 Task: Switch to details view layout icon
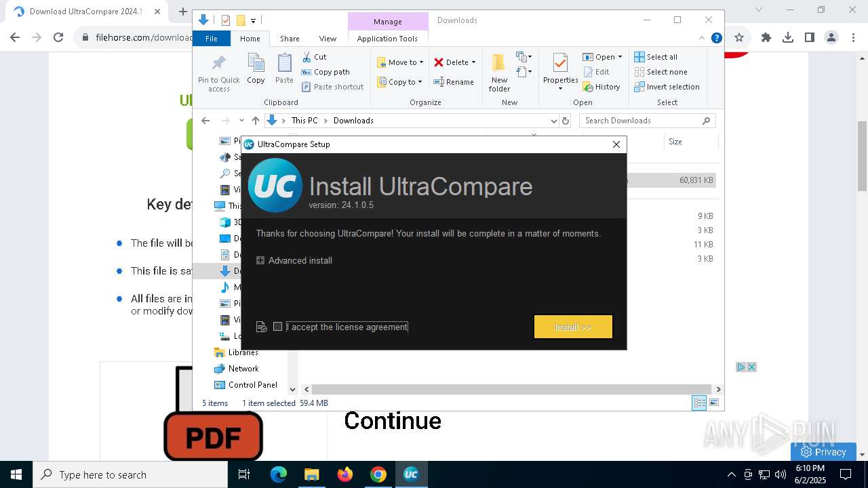[699, 403]
